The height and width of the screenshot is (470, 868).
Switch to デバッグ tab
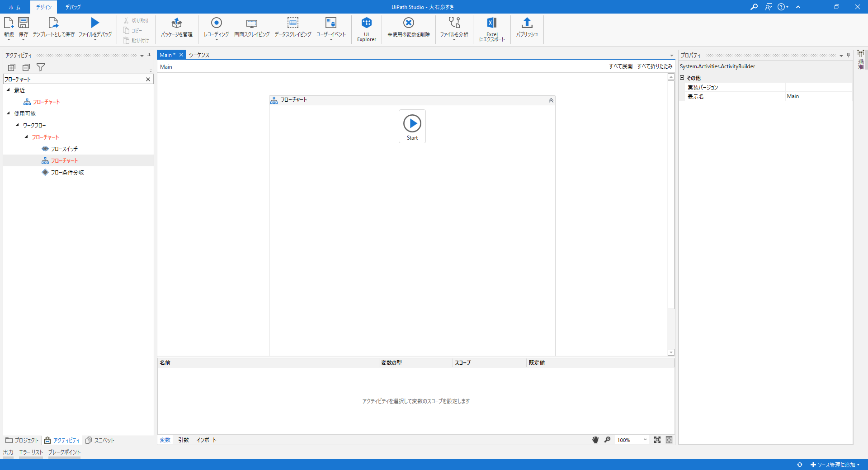[73, 7]
